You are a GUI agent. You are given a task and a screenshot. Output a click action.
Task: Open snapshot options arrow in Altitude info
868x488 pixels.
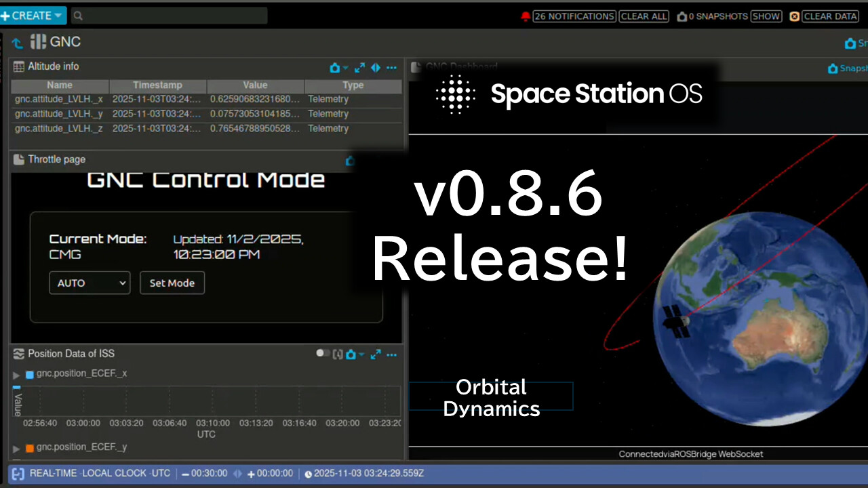(x=345, y=68)
